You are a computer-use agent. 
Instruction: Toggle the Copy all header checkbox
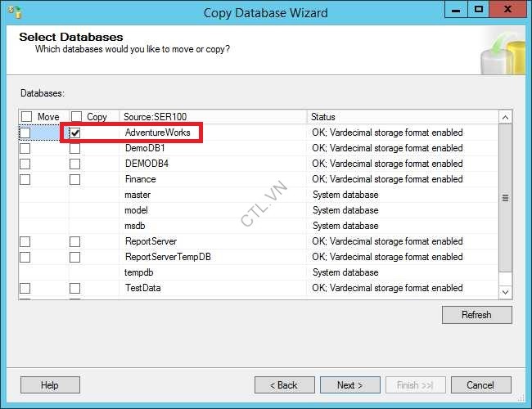pyautogui.click(x=76, y=117)
